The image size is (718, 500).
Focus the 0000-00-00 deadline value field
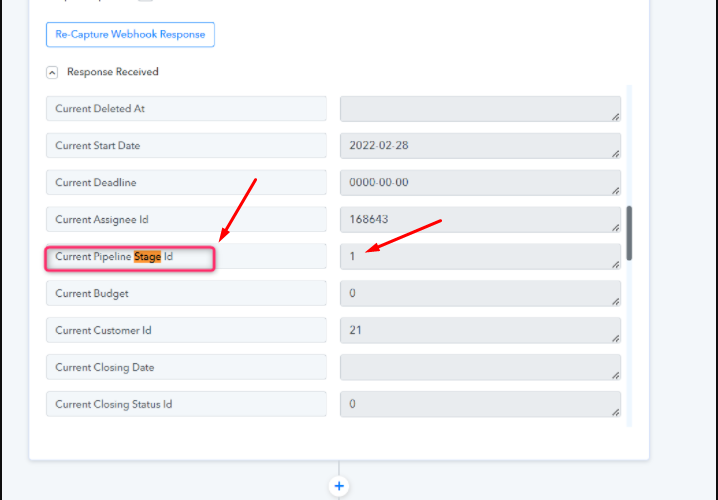pyautogui.click(x=478, y=183)
